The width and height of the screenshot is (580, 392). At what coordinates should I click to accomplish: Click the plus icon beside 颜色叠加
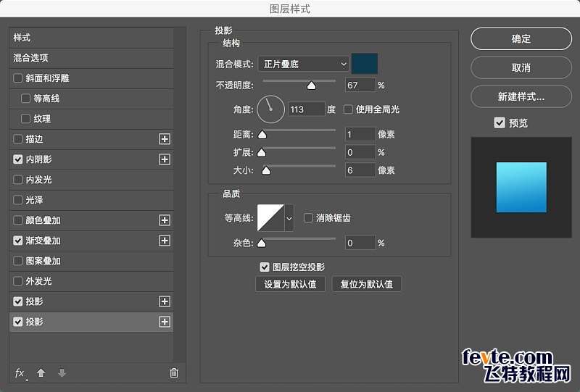(165, 220)
